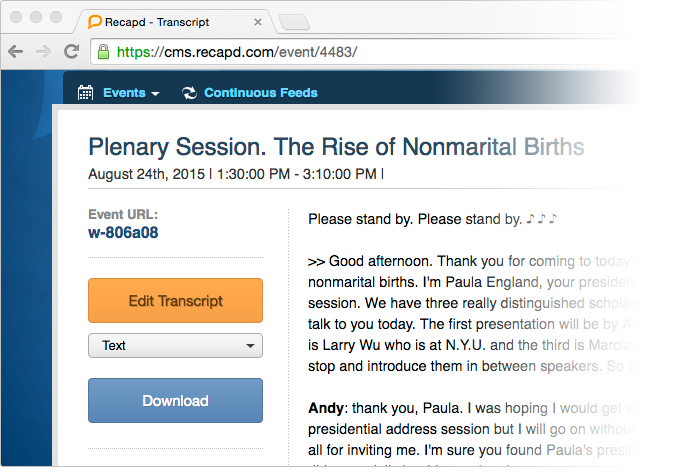Reload the page with the refresh icon

point(71,52)
